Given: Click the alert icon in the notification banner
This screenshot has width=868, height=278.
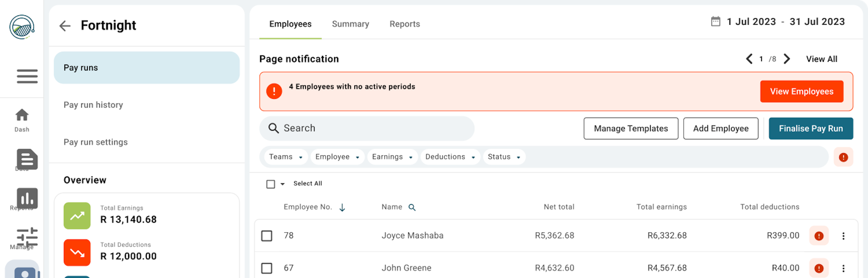Looking at the screenshot, I should click(274, 91).
